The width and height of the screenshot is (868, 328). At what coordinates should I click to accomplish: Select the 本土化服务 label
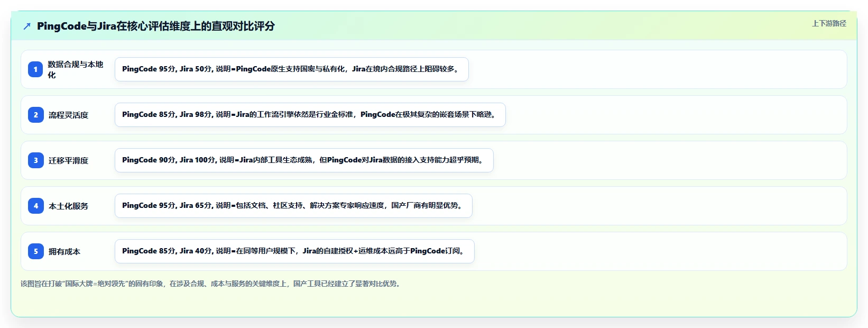point(68,206)
